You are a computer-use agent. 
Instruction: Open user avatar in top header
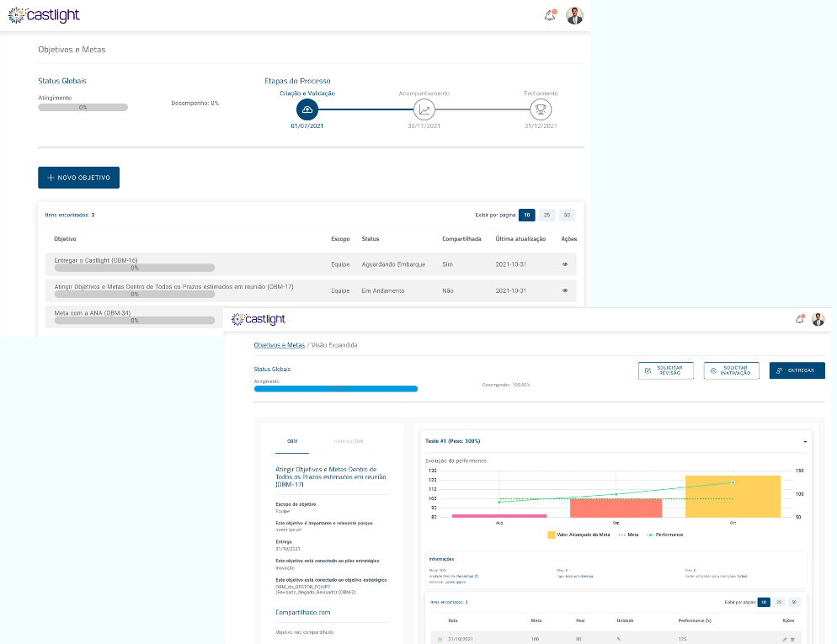(574, 15)
